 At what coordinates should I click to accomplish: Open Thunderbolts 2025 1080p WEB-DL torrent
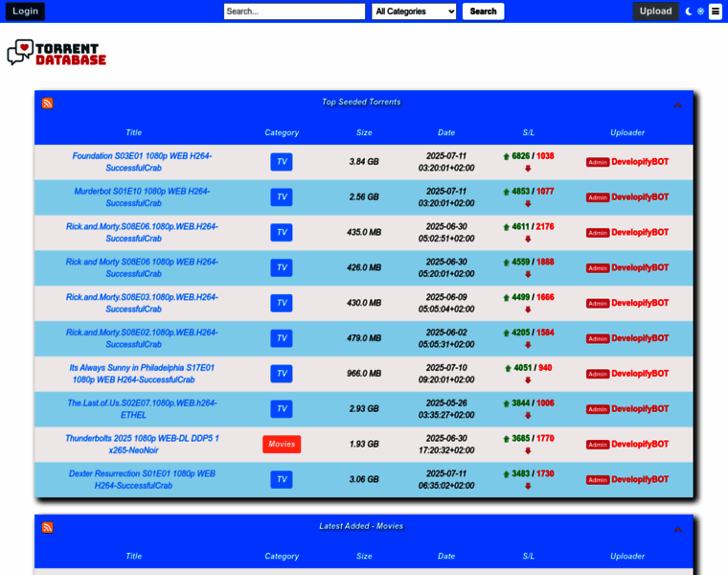[142, 444]
